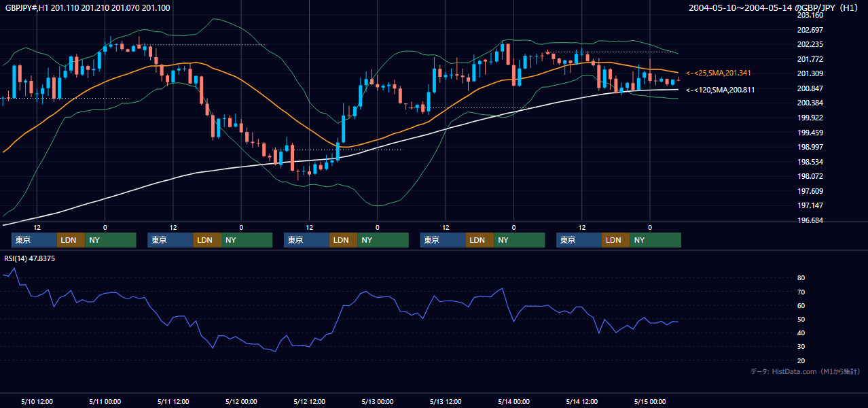
Task: Click the RSI axis value 30
Action: 801,346
